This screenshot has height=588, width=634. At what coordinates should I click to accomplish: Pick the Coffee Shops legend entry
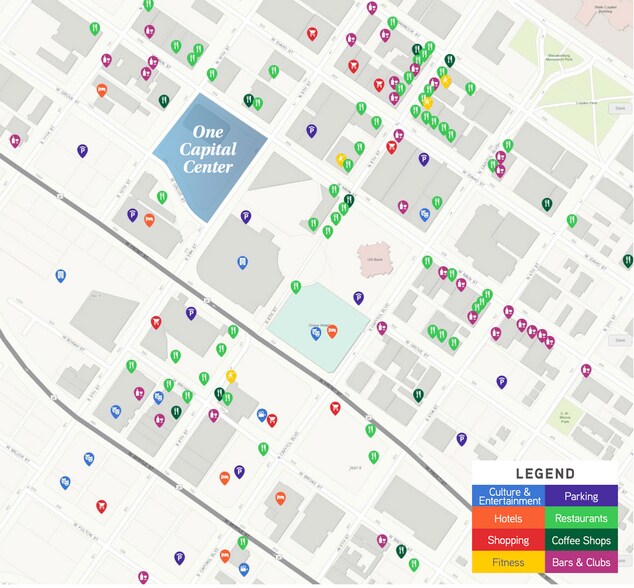click(x=581, y=541)
